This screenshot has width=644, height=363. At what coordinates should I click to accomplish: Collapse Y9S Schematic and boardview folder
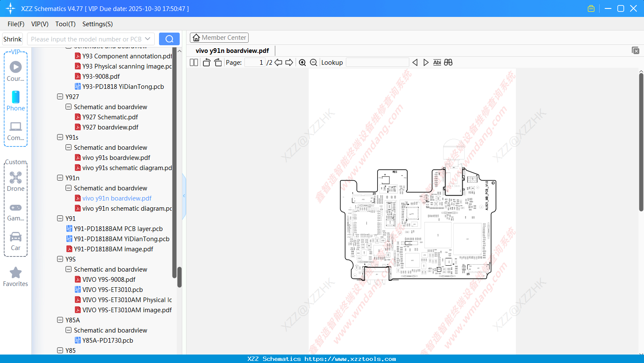click(x=69, y=269)
